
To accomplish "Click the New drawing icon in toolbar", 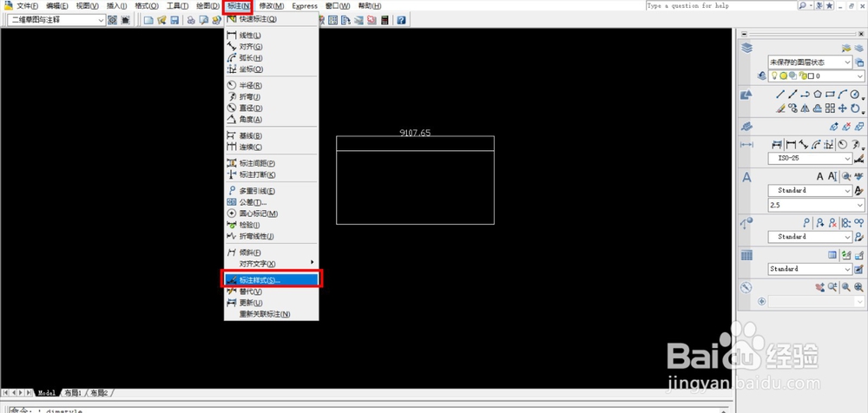I will [148, 20].
